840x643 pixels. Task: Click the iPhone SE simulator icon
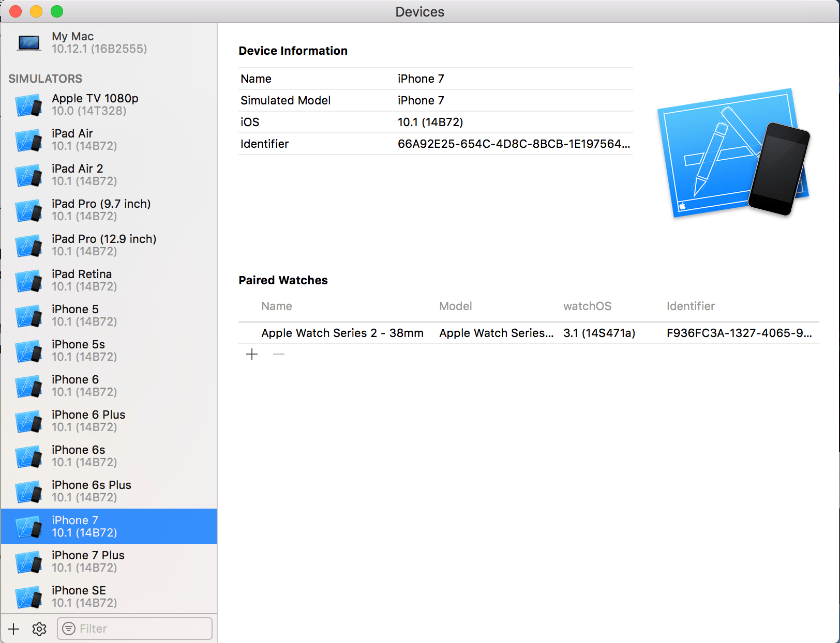tap(29, 597)
